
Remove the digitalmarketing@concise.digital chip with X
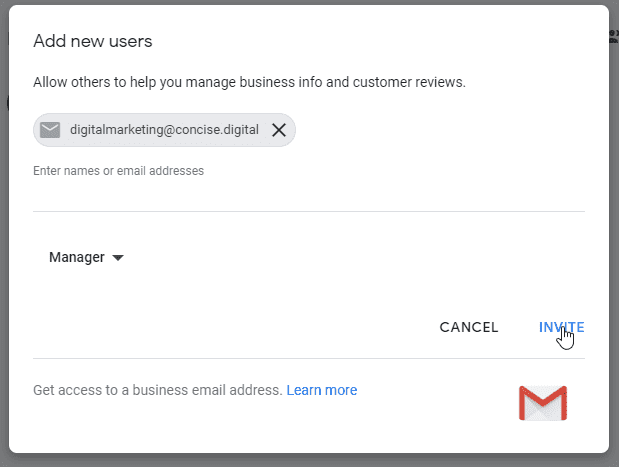pyautogui.click(x=279, y=130)
